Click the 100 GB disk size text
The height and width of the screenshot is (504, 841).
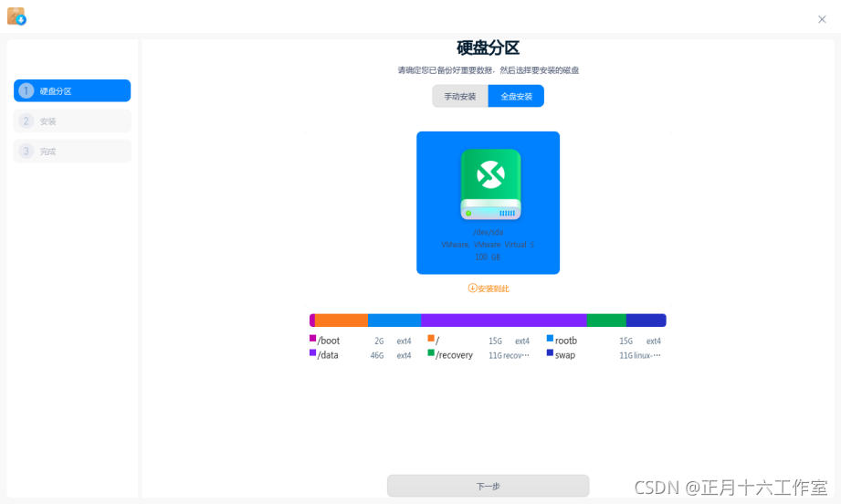[x=488, y=257]
